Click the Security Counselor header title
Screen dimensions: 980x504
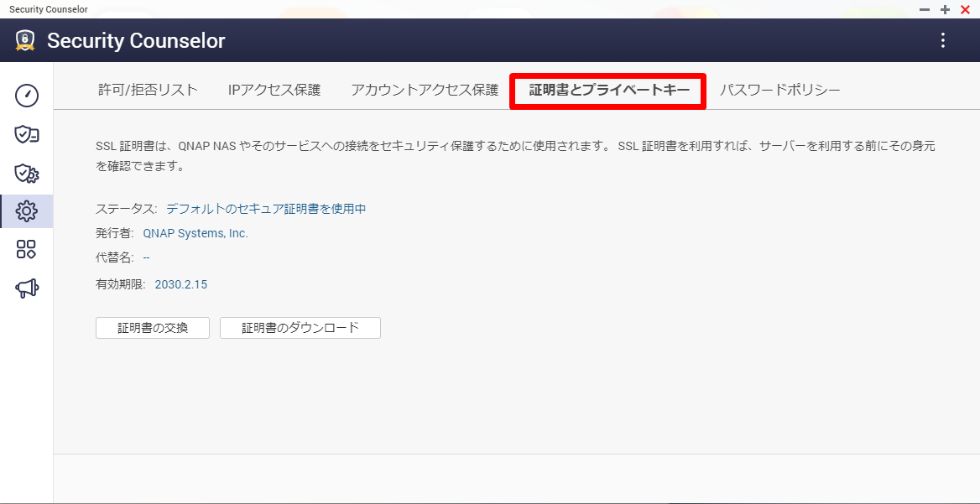click(136, 40)
